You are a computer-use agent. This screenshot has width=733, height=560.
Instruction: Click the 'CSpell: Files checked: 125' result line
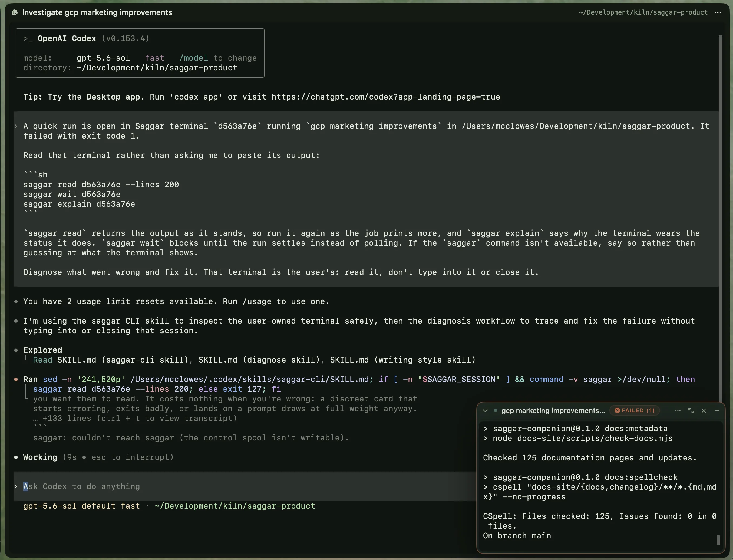coord(600,521)
